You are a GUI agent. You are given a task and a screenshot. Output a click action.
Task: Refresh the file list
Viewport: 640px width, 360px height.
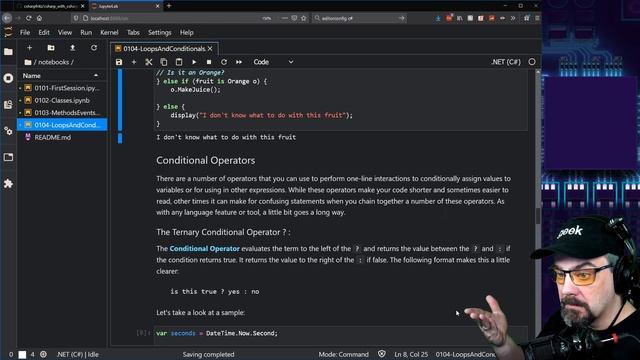click(94, 48)
